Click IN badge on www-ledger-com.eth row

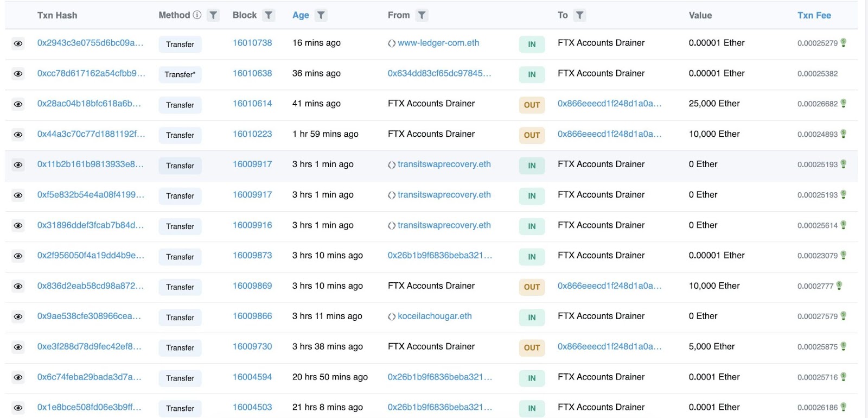[532, 44]
